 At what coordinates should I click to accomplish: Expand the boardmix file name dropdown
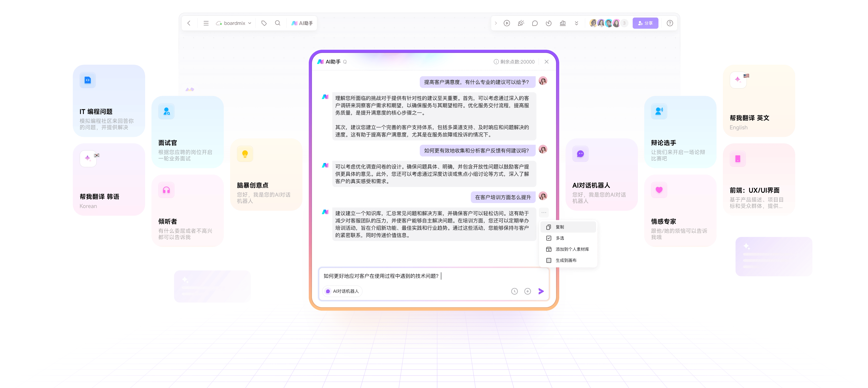(250, 23)
